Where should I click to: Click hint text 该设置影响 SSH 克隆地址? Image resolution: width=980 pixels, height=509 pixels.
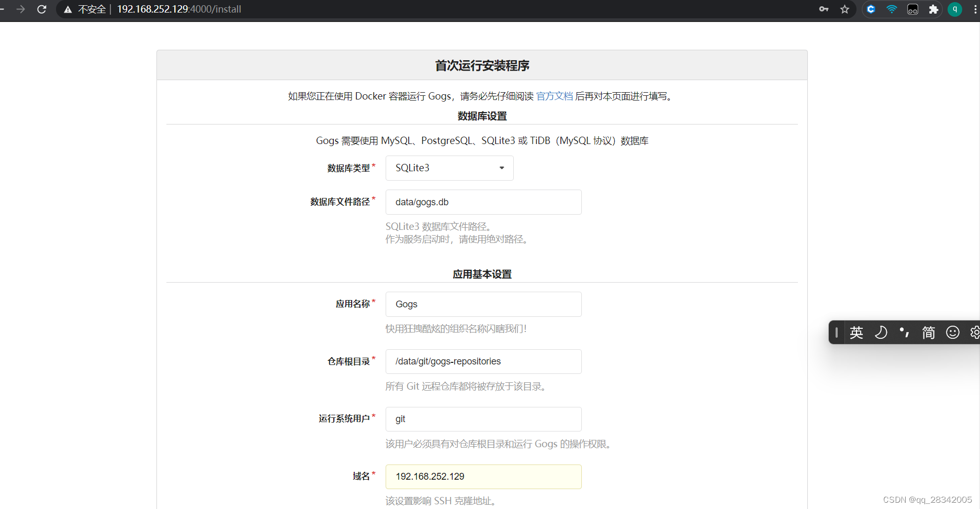pos(441,501)
